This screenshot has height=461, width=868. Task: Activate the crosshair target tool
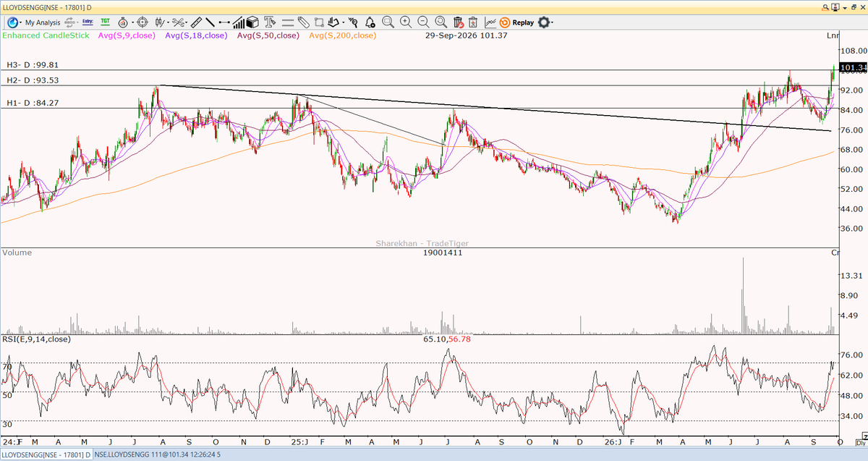coord(142,22)
